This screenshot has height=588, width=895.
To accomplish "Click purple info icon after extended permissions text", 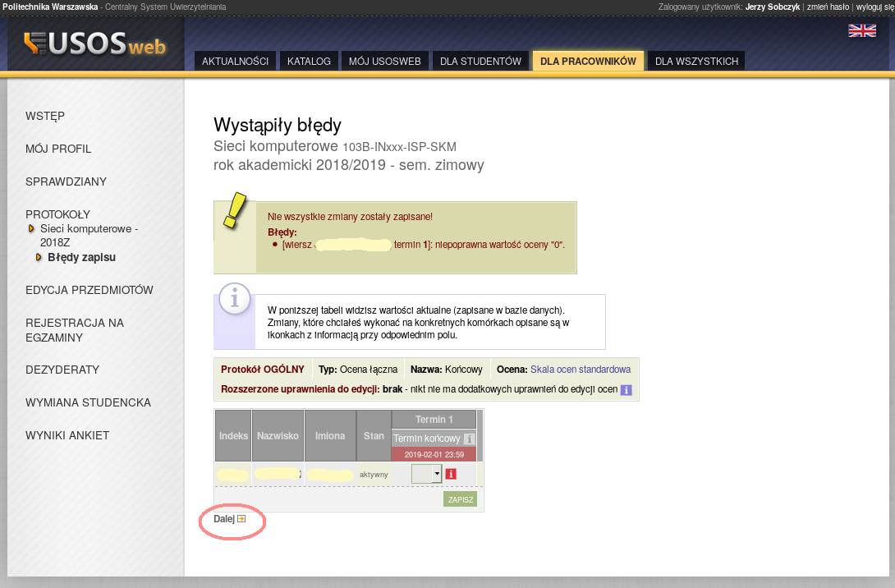I will click(626, 390).
